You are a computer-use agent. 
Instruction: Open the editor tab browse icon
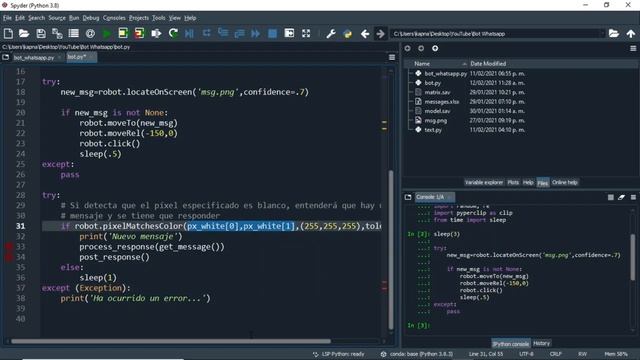tap(6, 58)
